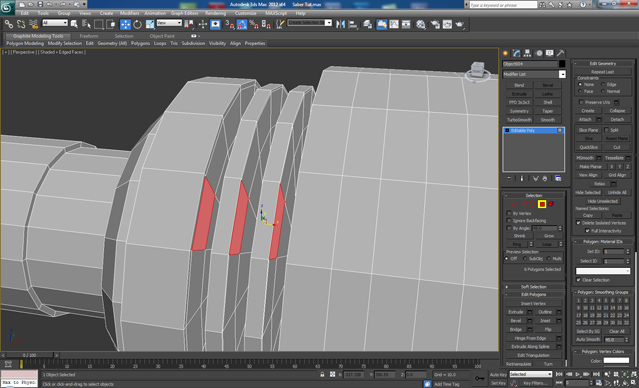This screenshot has height=388, width=639.
Task: Click the Extrude button in Edit Polygons
Action: coord(516,312)
